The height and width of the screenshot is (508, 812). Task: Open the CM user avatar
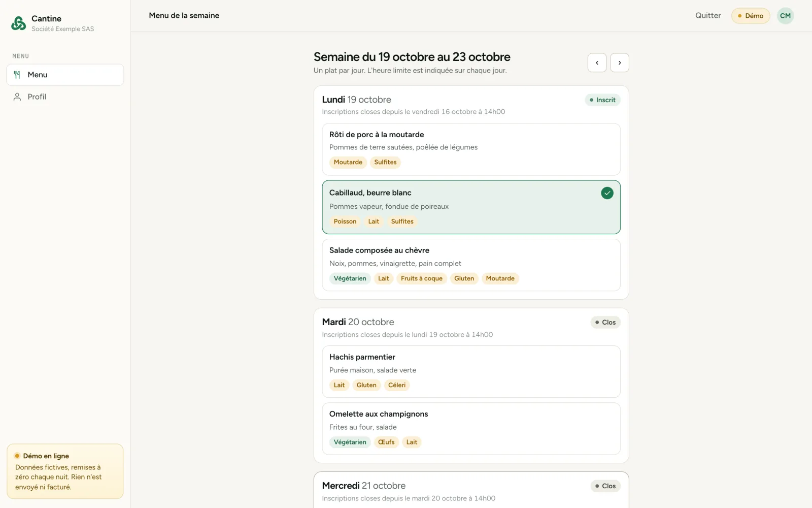tap(785, 16)
